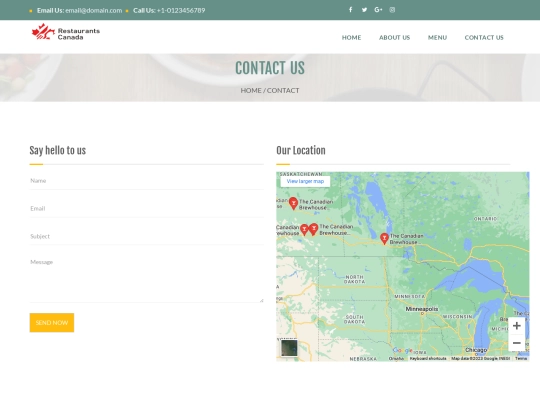The image size is (540, 405).
Task: Click the Google logo on the map
Action: pyautogui.click(x=402, y=350)
